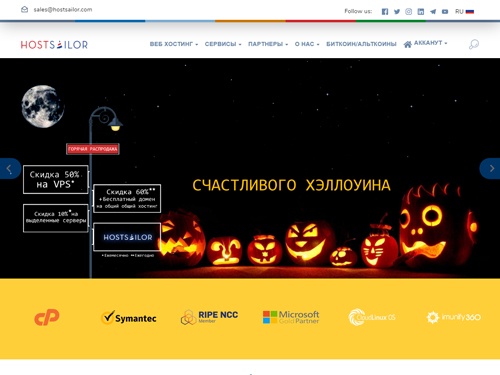Click the HostSailor logo in header
Screen dimensions: 500x375
pyautogui.click(x=54, y=45)
